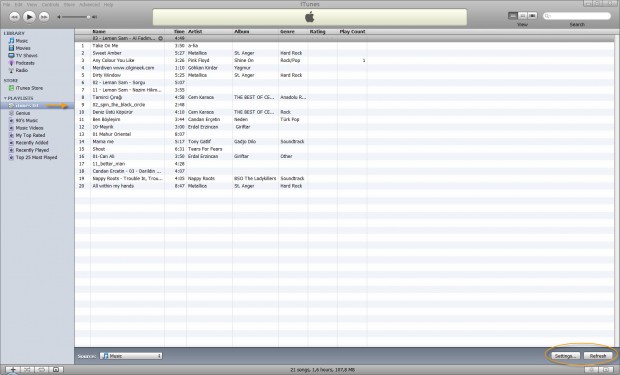620x375 pixels.
Task: Collapse the Playlists section triangle
Action: click(x=5, y=98)
